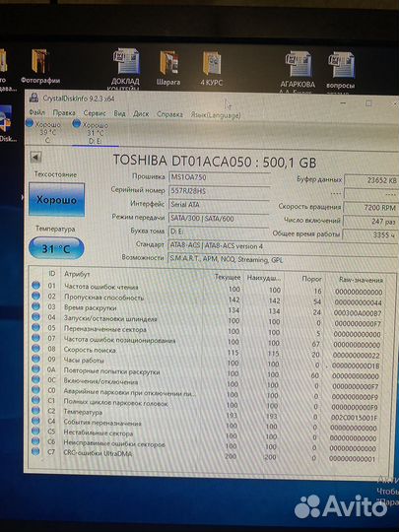
Task: Click the Прошивка field MS1OA750
Action: [x=220, y=177]
